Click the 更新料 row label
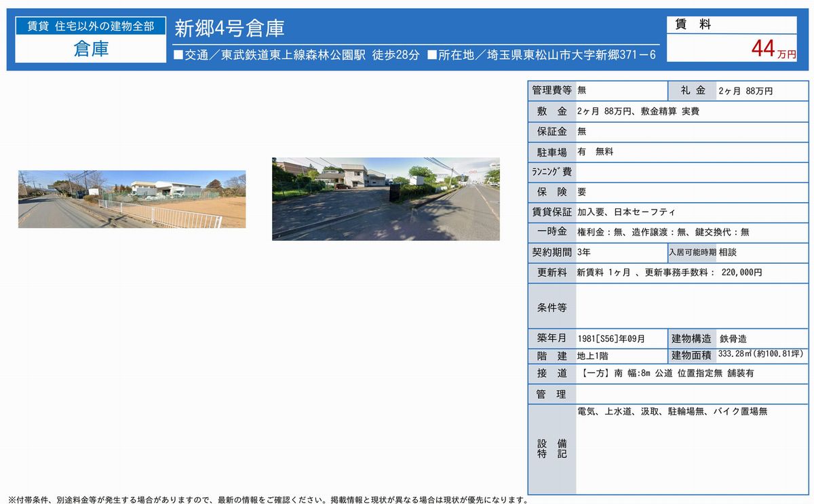Viewport: 814px width, 504px height. [551, 273]
